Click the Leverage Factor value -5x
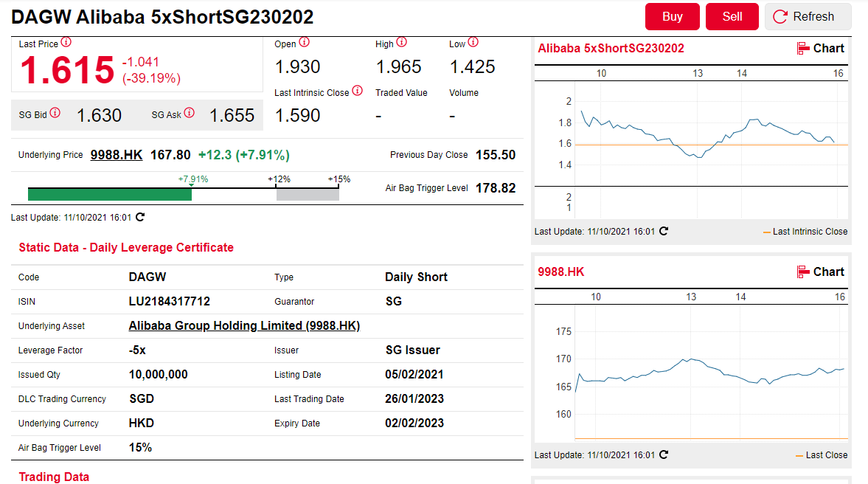Image resolution: width=868 pixels, height=484 pixels. (137, 350)
